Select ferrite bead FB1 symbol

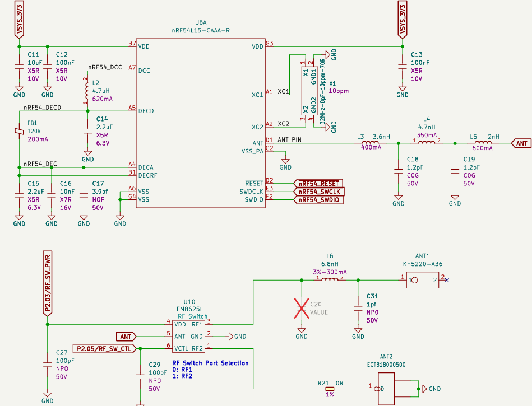19,131
